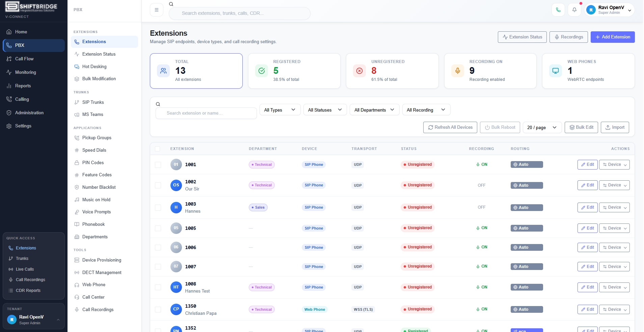644x332 pixels.
Task: Click the 05 avatar for extension 1005
Action: click(176, 228)
